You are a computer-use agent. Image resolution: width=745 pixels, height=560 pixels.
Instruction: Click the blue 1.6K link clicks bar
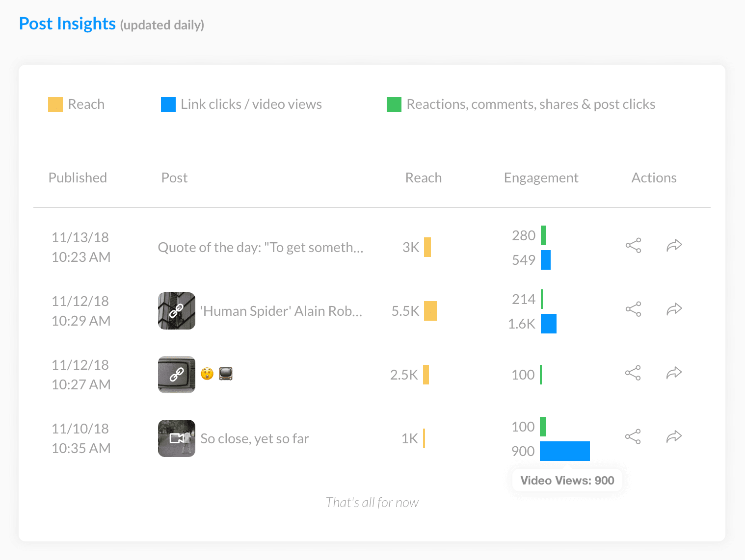click(x=549, y=324)
